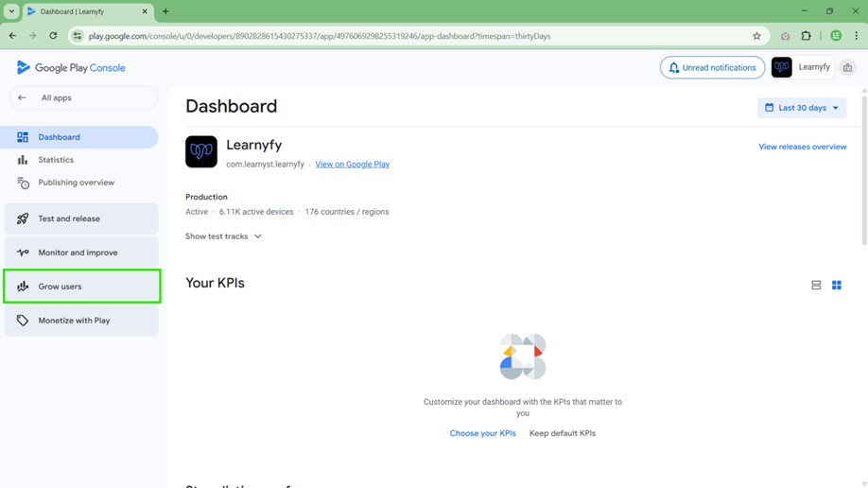The width and height of the screenshot is (868, 488).
Task: Open the Last 30 days dropdown
Action: (x=801, y=108)
